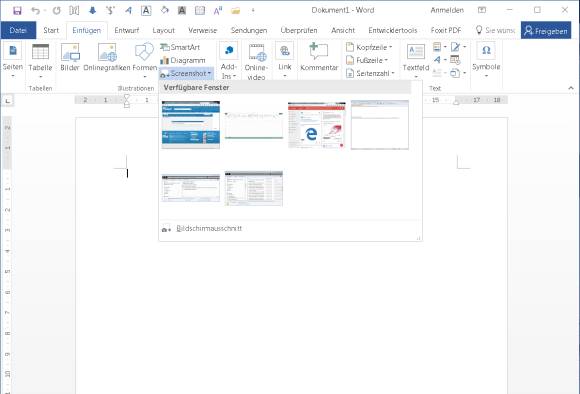Open the Add-Ins dropdown
The image size is (580, 394).
[x=229, y=61]
